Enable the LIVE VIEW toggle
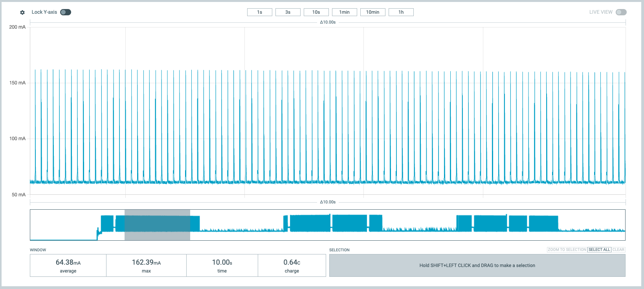This screenshot has height=289, width=644. (621, 12)
